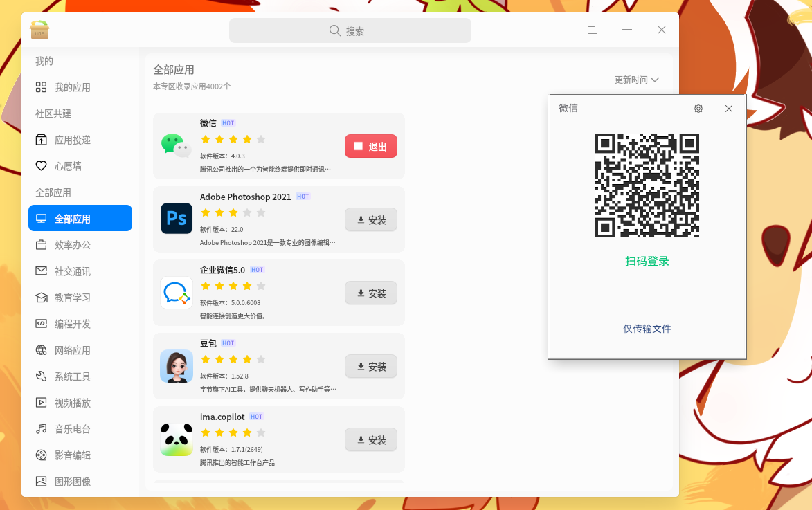Click 软件版本: 5.0.0.6008 text
Viewport: 812px width, 510px height.
click(x=231, y=303)
